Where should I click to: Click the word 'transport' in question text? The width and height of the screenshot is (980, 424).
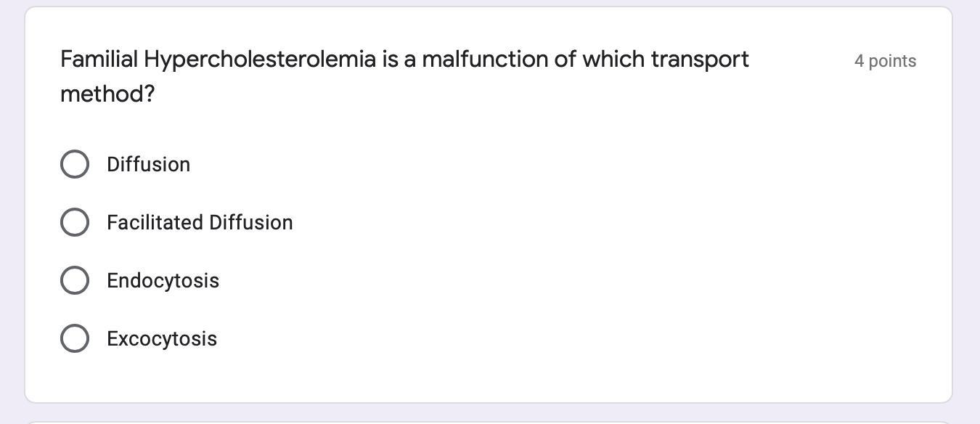(700, 60)
